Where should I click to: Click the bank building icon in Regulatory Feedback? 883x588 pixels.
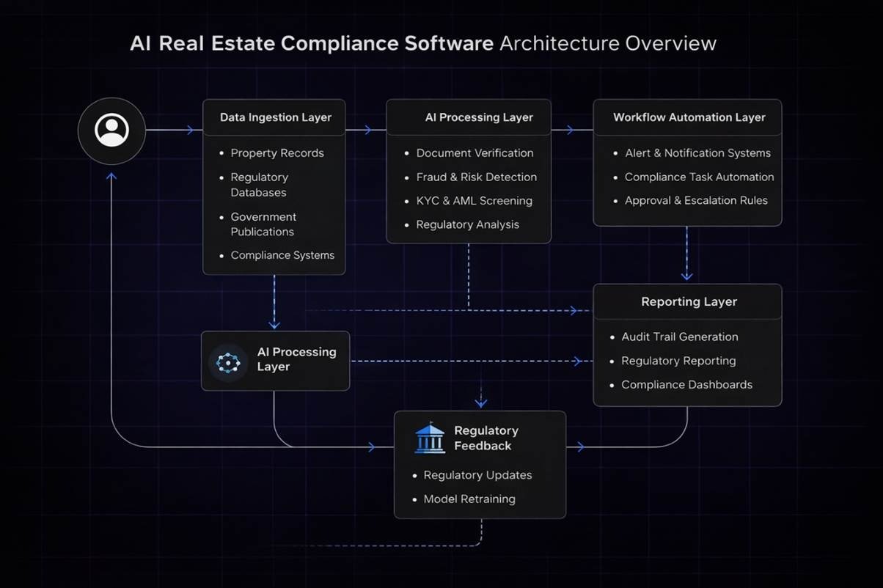[x=429, y=438]
